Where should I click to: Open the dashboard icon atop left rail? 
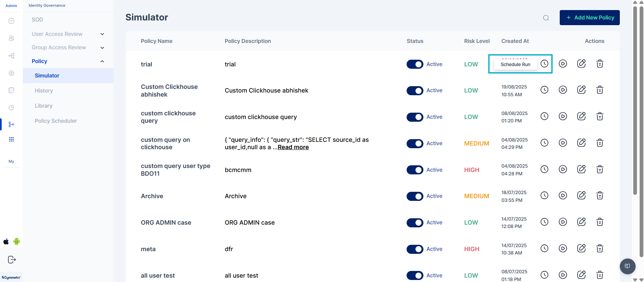[11, 21]
